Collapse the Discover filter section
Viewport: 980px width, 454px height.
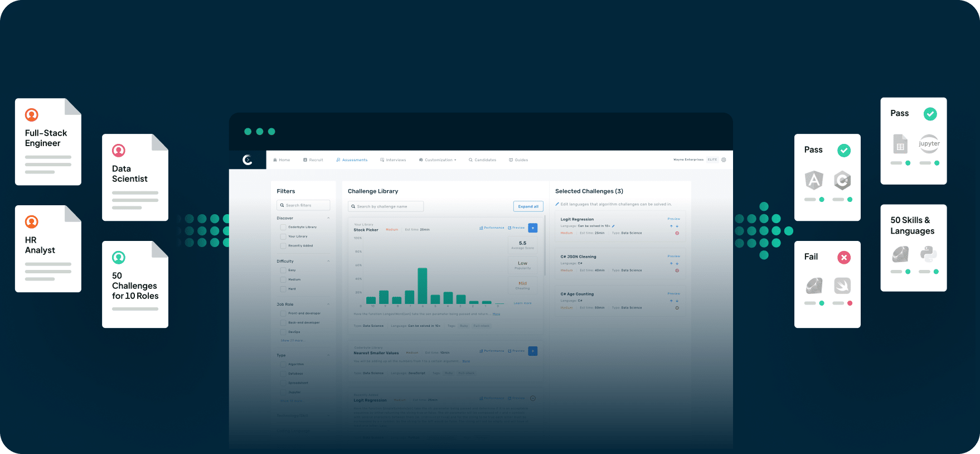pos(328,218)
